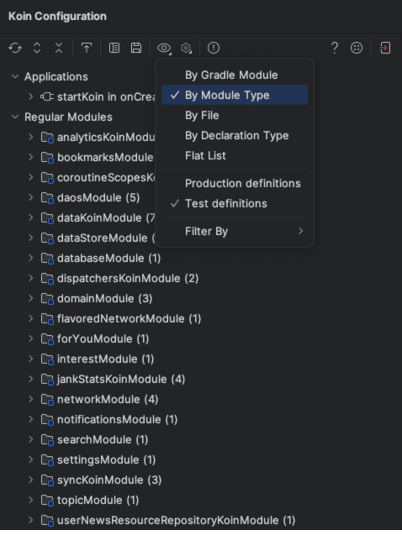The width and height of the screenshot is (402, 534).
Task: Select userNewsResourceRepositoryKoinModule (1) row text
Action: (x=176, y=520)
